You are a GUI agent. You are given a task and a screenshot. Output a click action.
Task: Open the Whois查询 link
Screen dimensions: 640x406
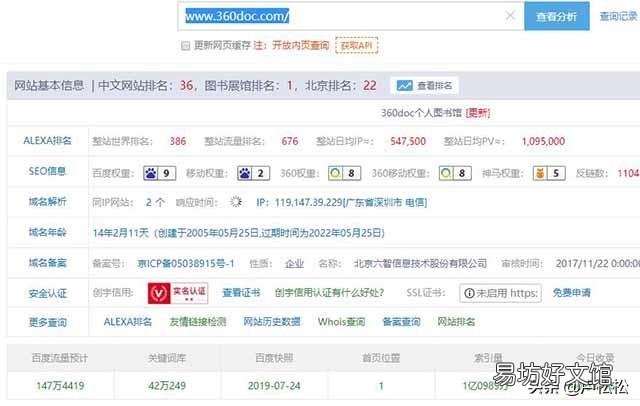pos(342,322)
